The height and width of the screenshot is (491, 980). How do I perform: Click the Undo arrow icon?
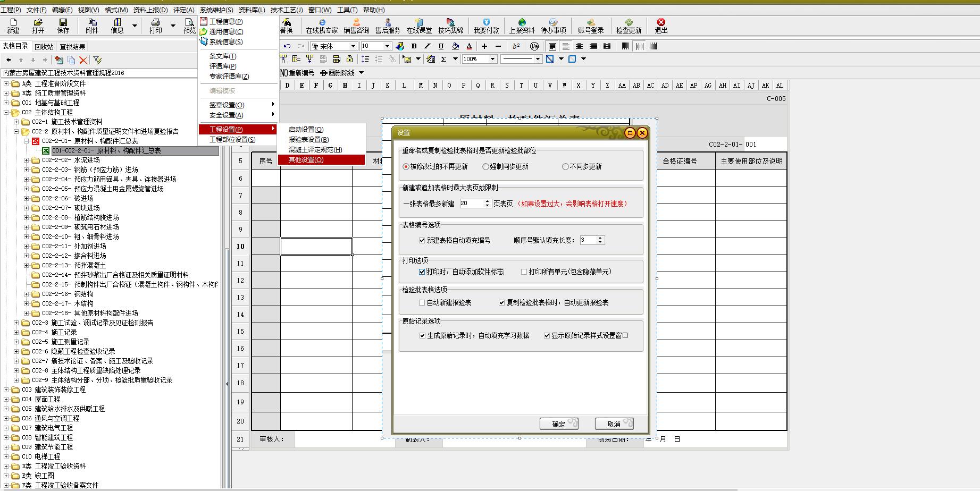287,46
